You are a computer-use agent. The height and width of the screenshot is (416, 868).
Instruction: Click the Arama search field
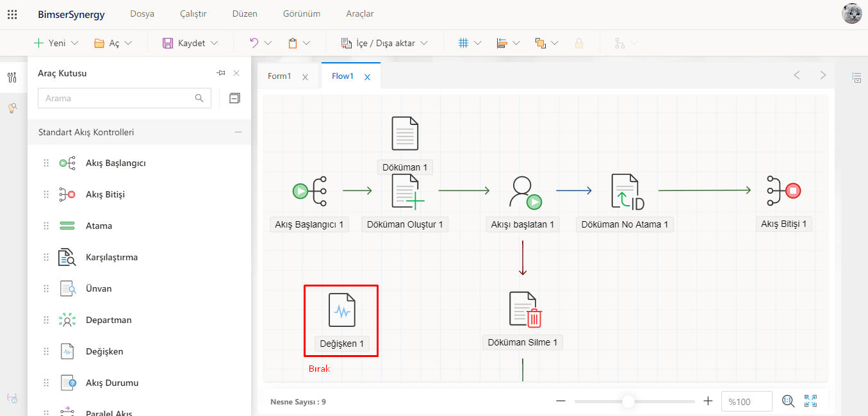point(119,98)
